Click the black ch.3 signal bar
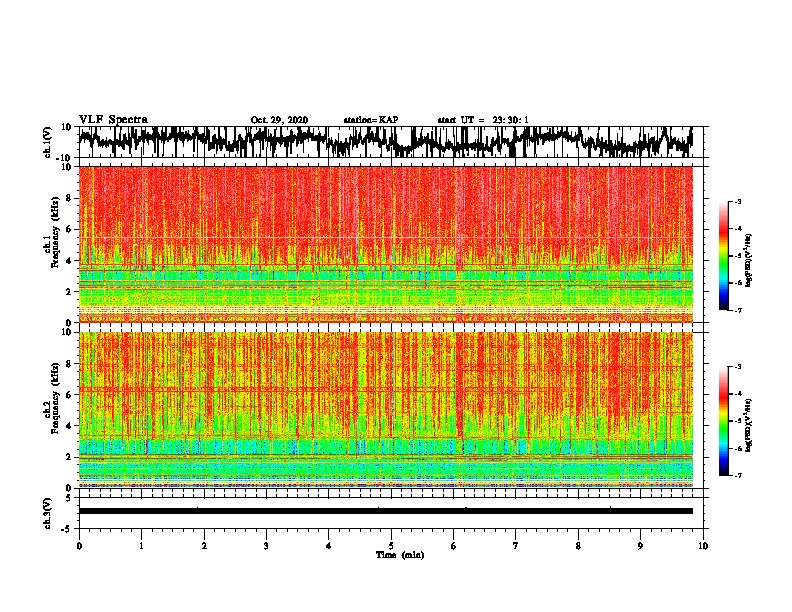The image size is (792, 612). tap(385, 511)
